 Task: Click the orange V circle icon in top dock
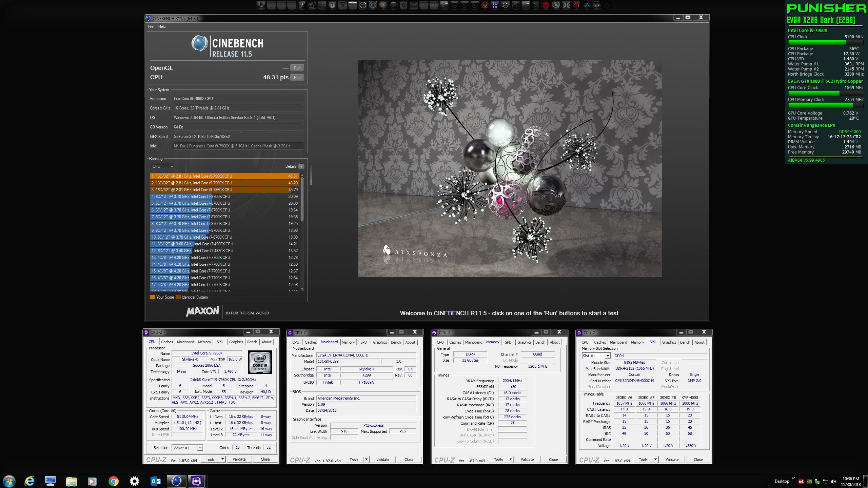click(485, 5)
